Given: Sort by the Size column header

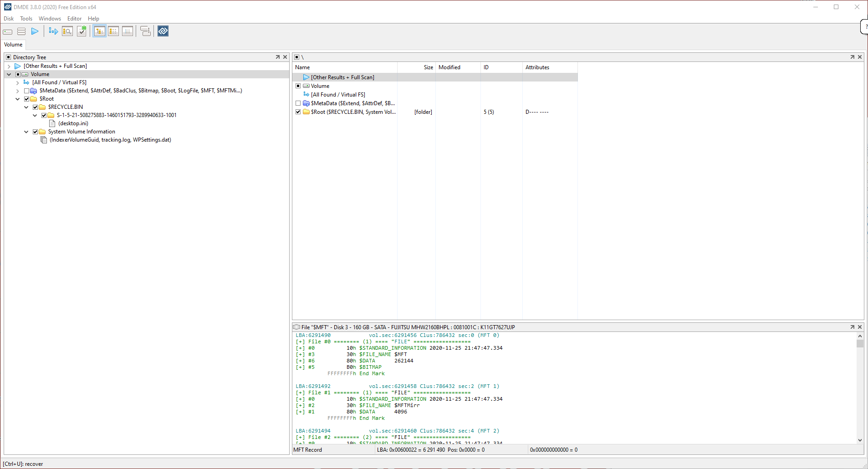Looking at the screenshot, I should click(x=417, y=67).
